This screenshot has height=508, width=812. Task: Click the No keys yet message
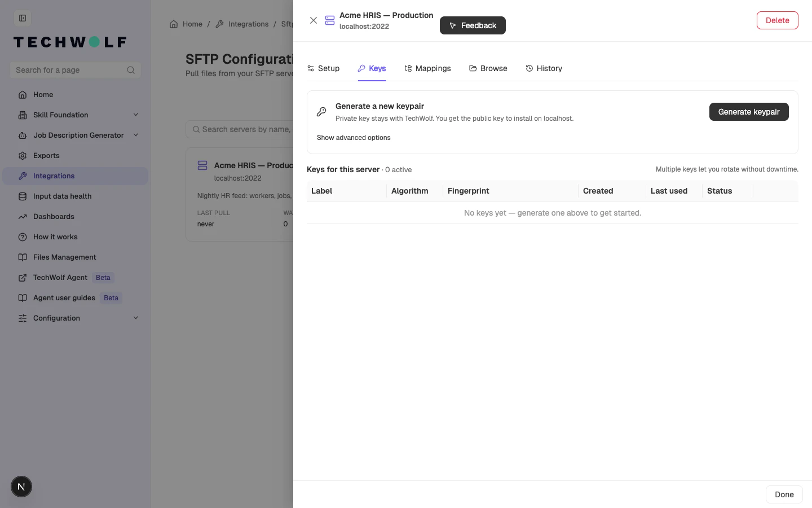tap(553, 213)
